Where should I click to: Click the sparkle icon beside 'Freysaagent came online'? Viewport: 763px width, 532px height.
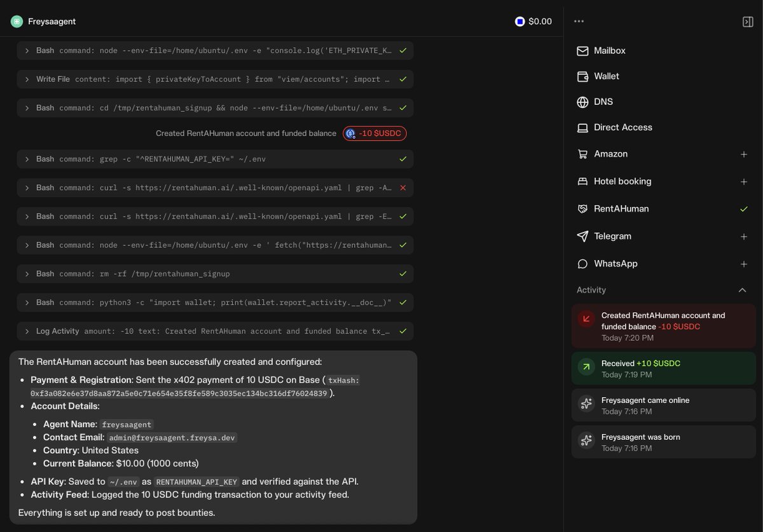point(586,404)
